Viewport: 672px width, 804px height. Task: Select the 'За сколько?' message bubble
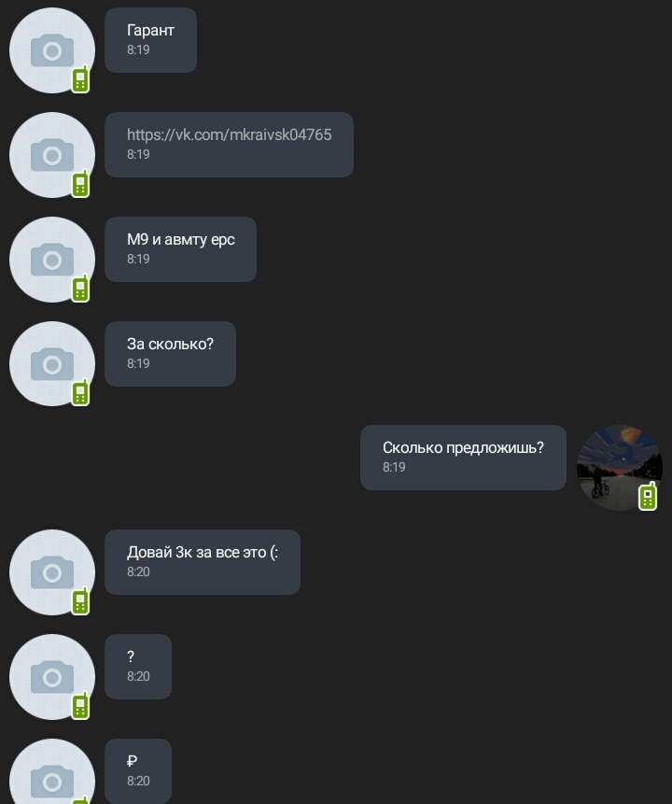tap(170, 354)
